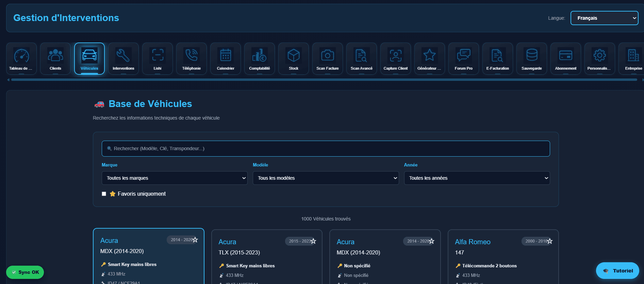
Task: Open the Acura TLX (2015-2023) card
Action: [267, 256]
